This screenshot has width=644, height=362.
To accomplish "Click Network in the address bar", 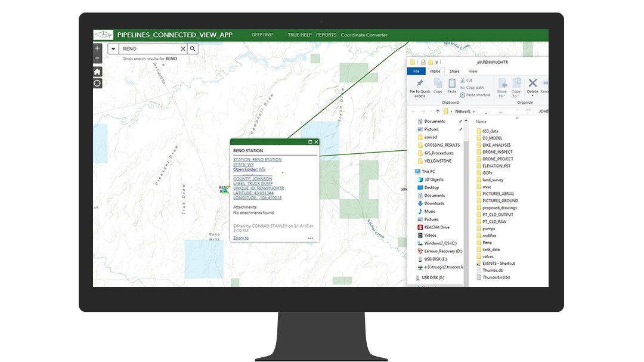I will click(463, 112).
